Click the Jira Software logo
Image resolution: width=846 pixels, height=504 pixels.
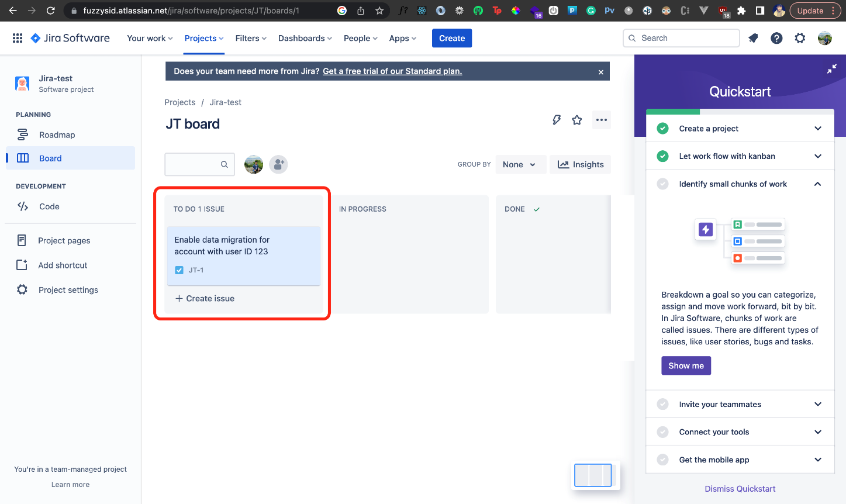[70, 37]
